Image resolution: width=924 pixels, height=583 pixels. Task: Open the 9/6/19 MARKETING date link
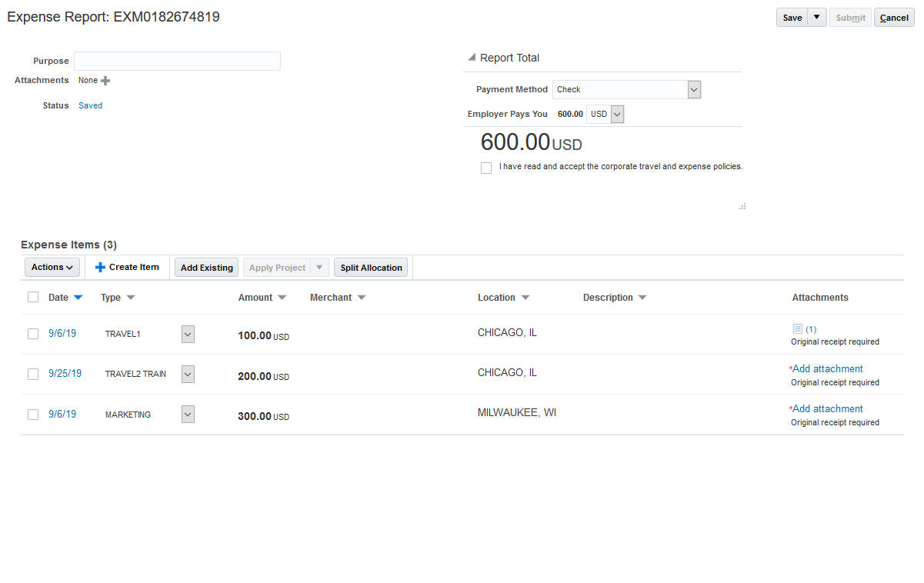[x=62, y=414]
